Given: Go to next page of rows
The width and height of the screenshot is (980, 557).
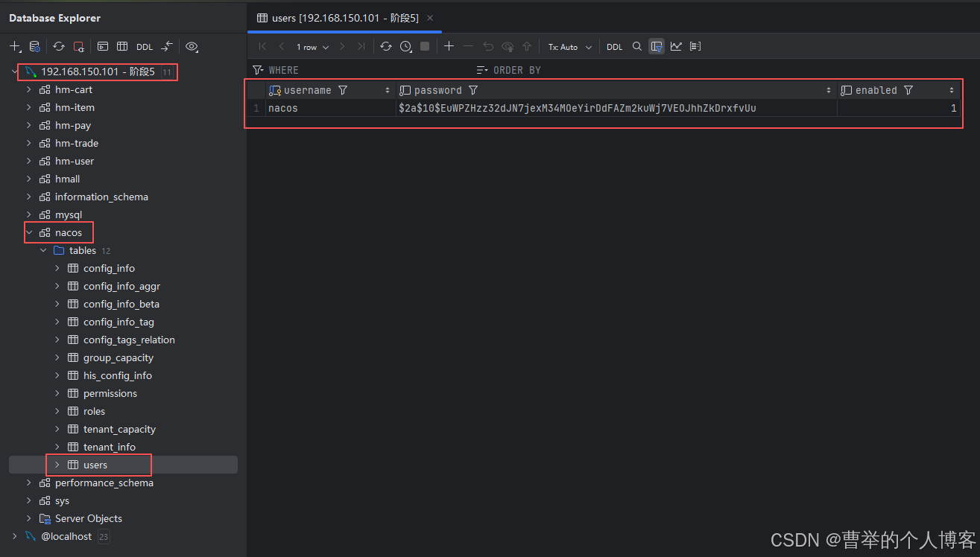Looking at the screenshot, I should (342, 46).
